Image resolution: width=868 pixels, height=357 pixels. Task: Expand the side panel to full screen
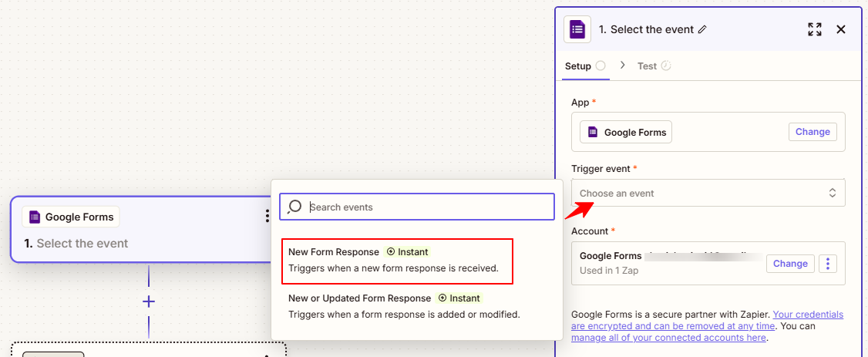pyautogui.click(x=814, y=29)
